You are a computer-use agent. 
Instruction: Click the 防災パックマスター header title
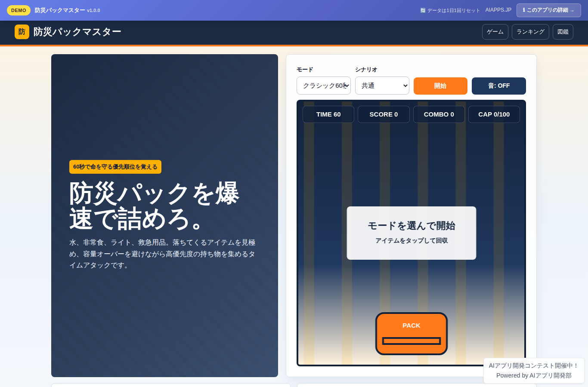[x=77, y=32]
